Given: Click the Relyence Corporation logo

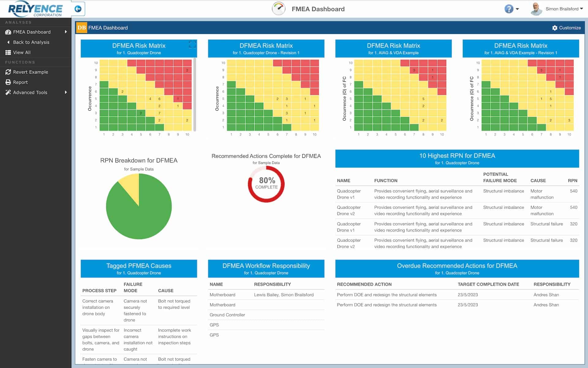Looking at the screenshot, I should (x=35, y=9).
